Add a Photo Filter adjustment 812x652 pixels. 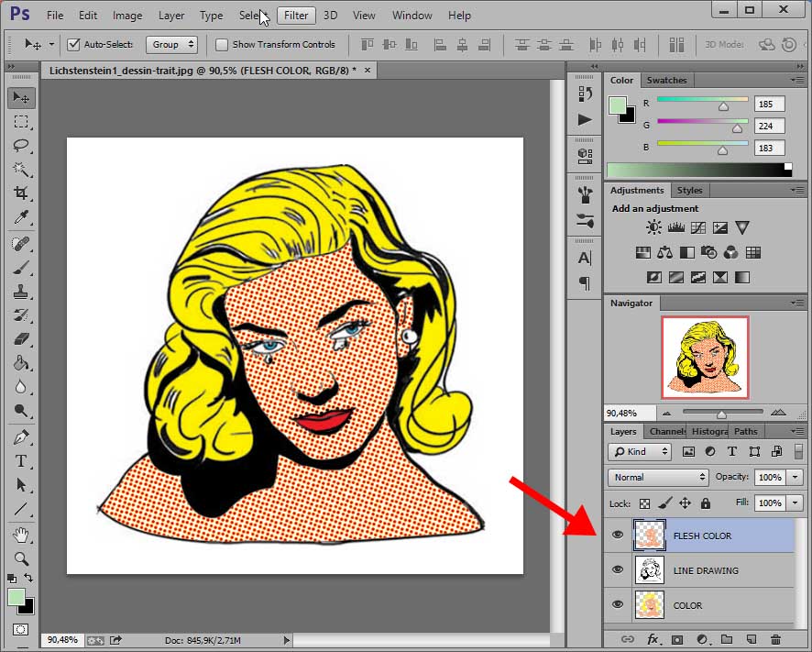[709, 253]
